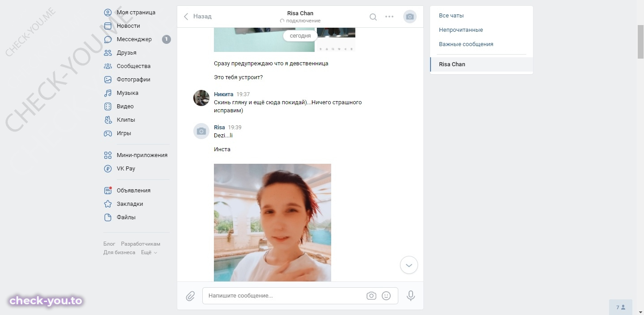Click timestamp 19:39 on Risa's message
This screenshot has width=644, height=315.
click(x=235, y=128)
